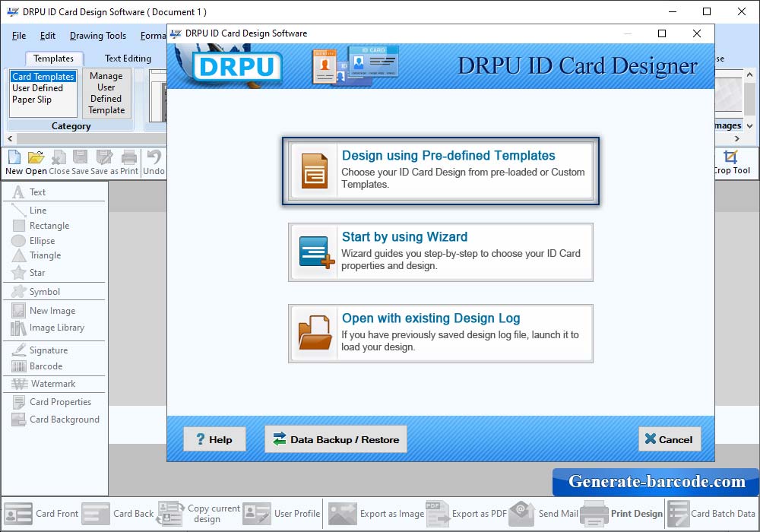760x532 pixels.
Task: Open the Edit menu
Action: tap(47, 36)
